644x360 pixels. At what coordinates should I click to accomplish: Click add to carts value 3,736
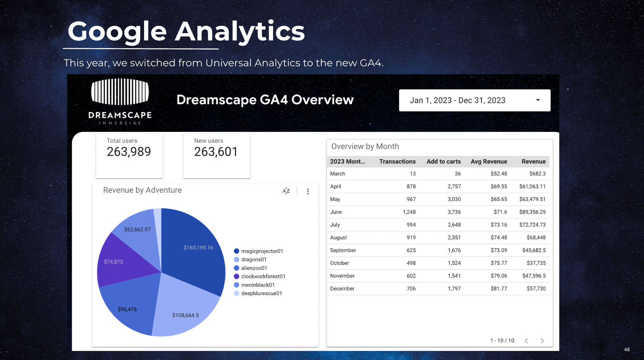point(454,212)
